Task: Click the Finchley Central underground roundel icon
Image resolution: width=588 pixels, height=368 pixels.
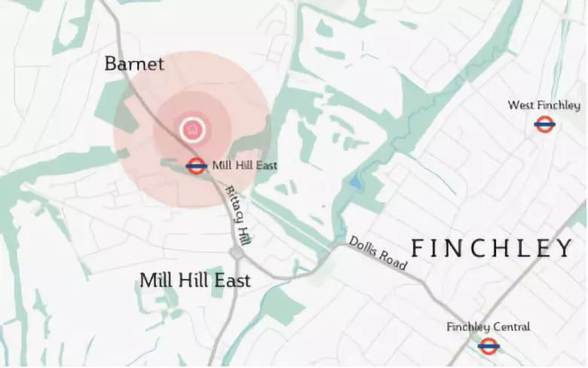Action: [488, 346]
